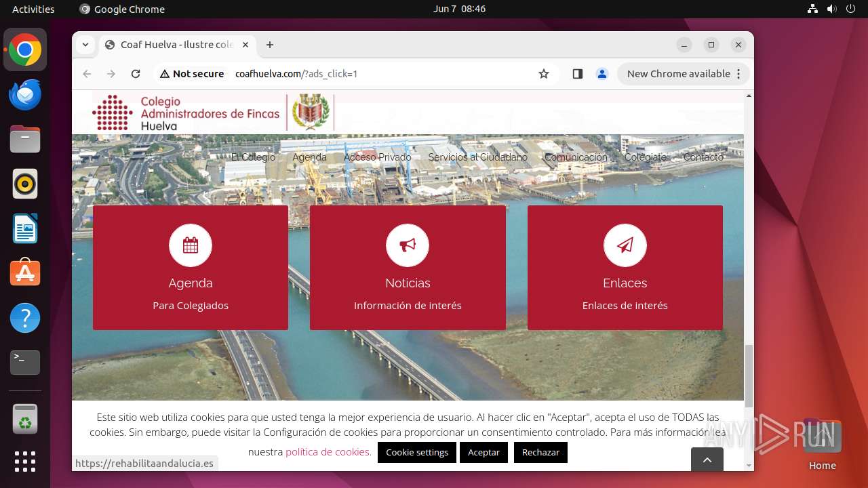Viewport: 868px width, 488px height.
Task: Open Home folder desktop icon
Action: click(822, 446)
